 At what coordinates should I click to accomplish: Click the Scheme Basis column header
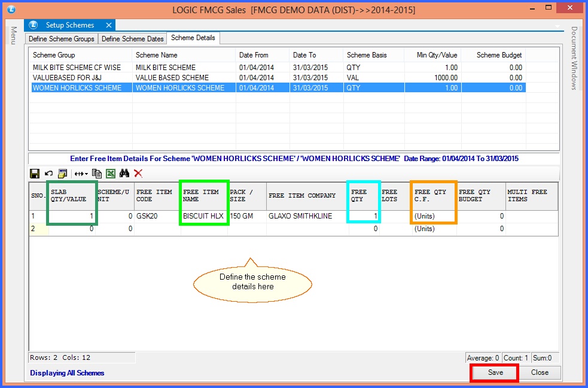click(373, 55)
